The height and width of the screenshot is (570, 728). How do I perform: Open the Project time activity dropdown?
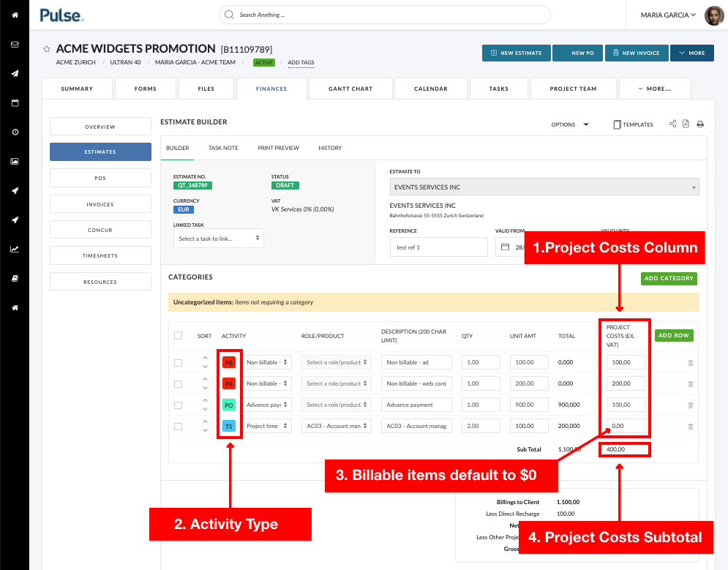(x=266, y=426)
